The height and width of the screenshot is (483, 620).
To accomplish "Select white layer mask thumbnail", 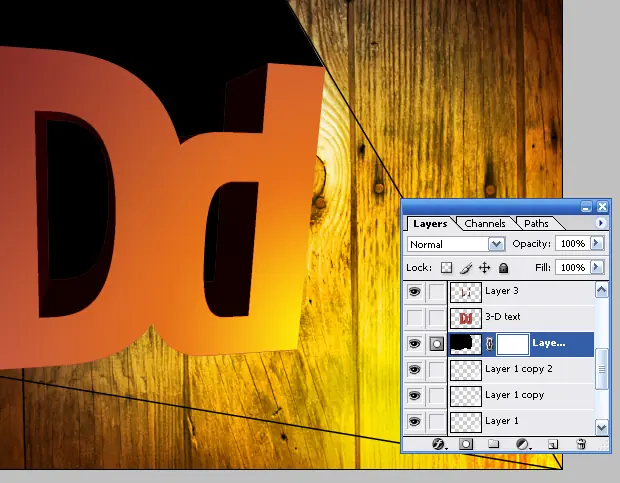I will click(x=512, y=344).
